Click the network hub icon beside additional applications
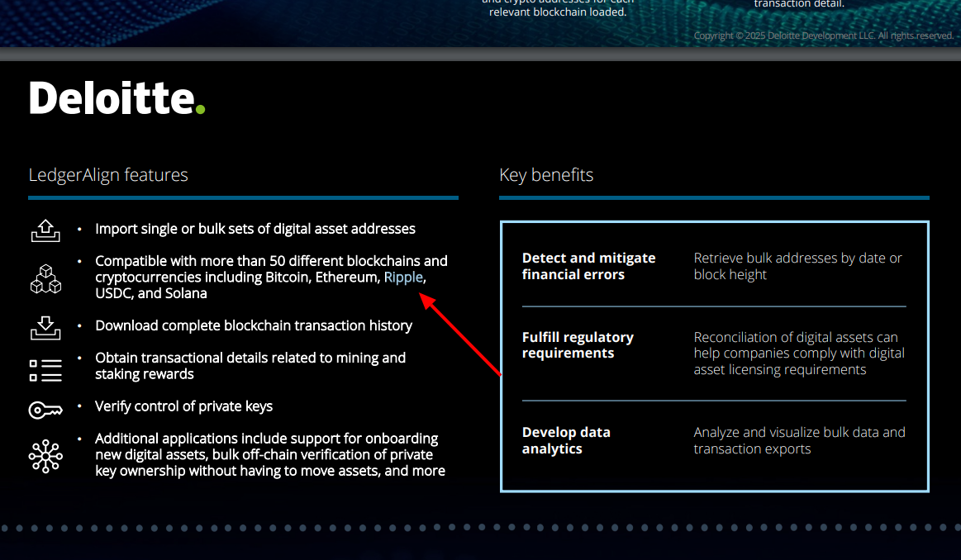 point(45,456)
